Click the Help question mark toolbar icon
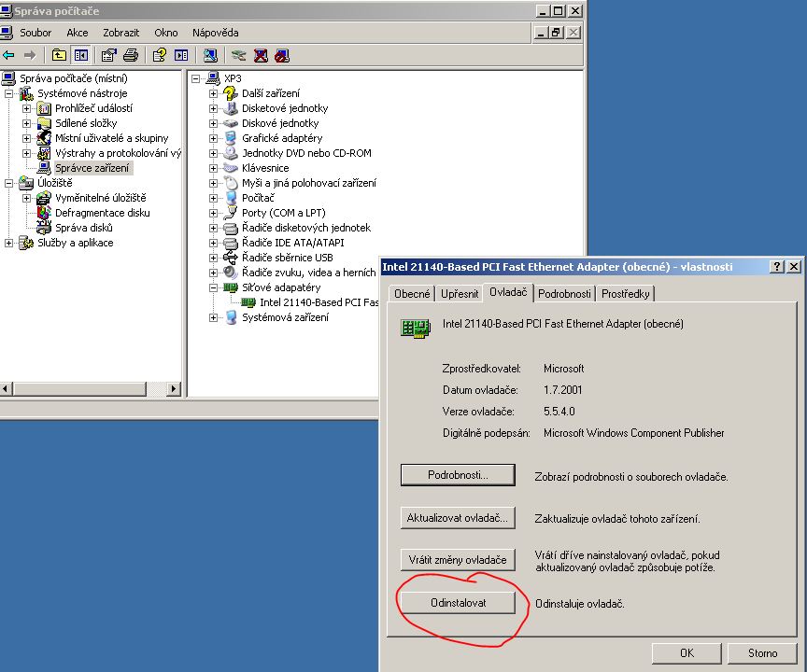The width and height of the screenshot is (807, 672). coord(160,55)
